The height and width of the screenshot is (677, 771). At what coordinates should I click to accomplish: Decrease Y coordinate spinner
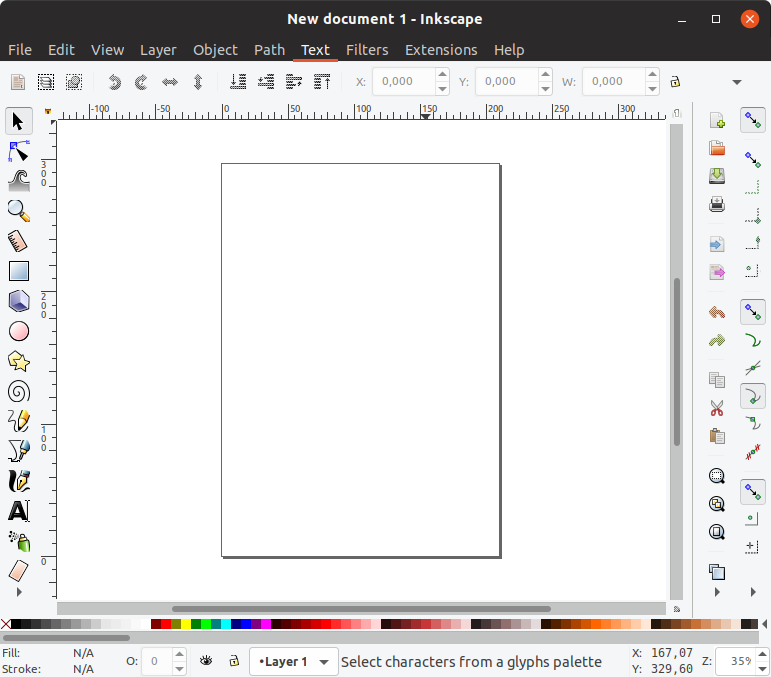point(545,88)
